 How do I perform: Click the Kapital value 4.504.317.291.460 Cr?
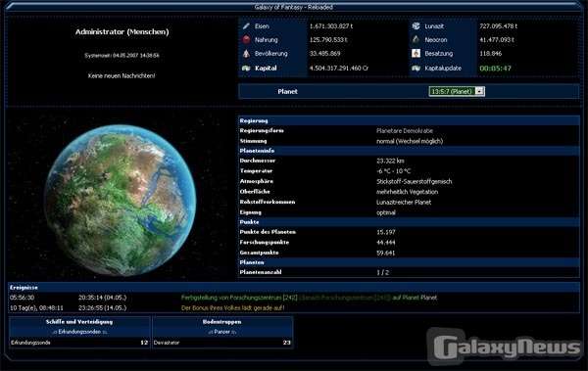click(x=339, y=69)
